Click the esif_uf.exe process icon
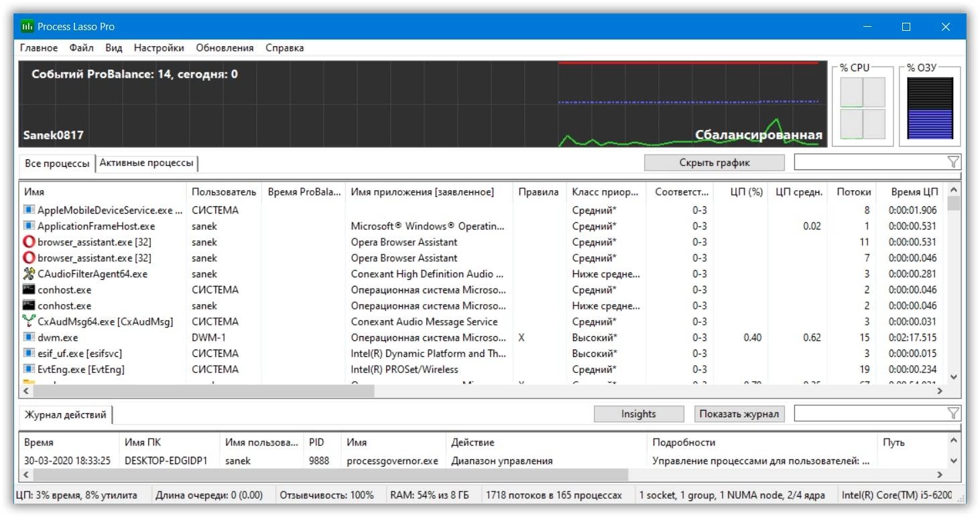 (29, 354)
